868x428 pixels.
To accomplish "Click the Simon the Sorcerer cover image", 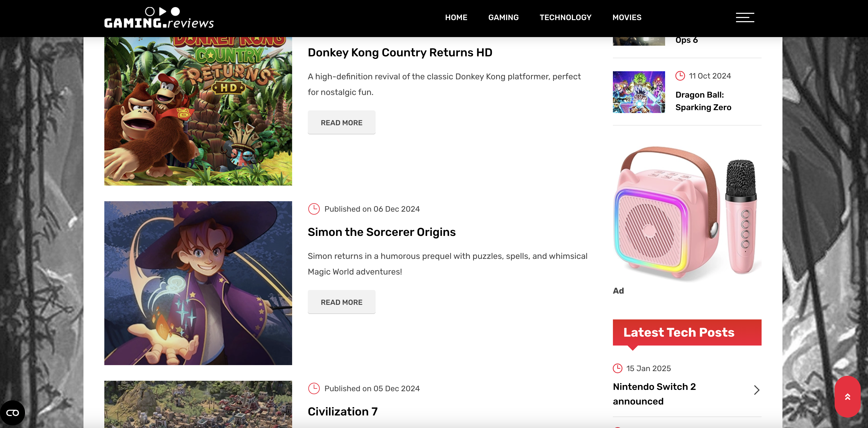I will coord(198,283).
